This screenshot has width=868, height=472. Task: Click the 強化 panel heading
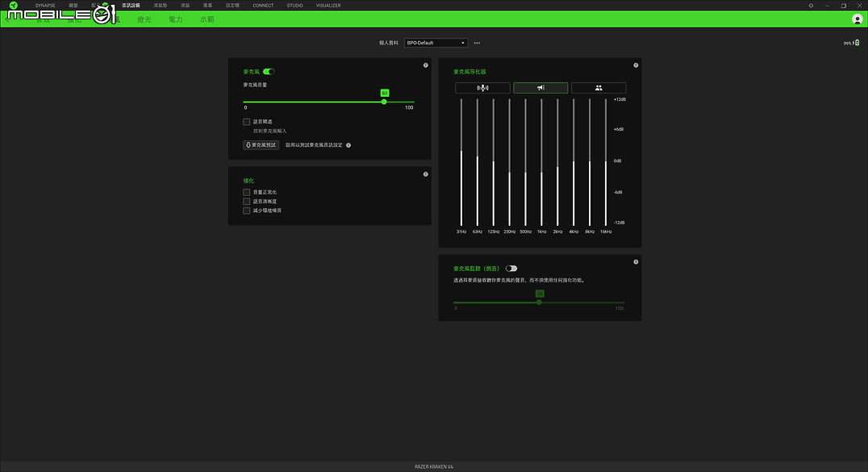pyautogui.click(x=248, y=181)
